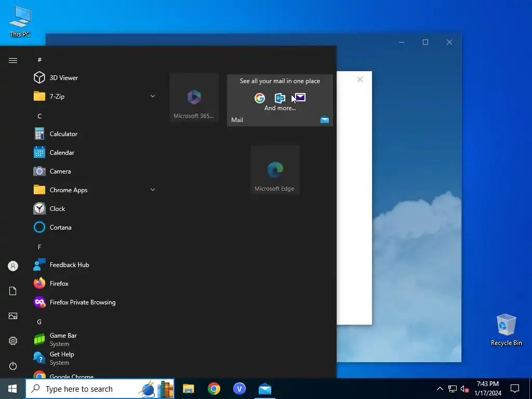Open the notification center icon

[515, 389]
